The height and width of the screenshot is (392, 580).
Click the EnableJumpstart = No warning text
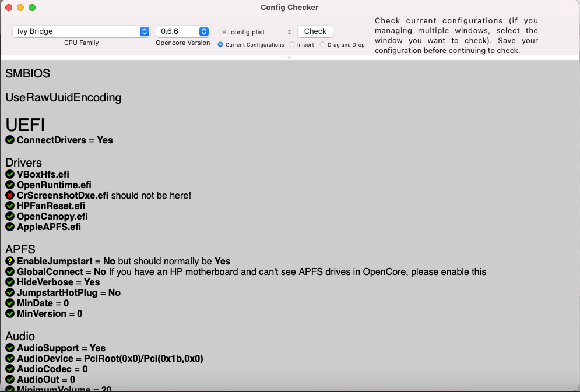(124, 261)
